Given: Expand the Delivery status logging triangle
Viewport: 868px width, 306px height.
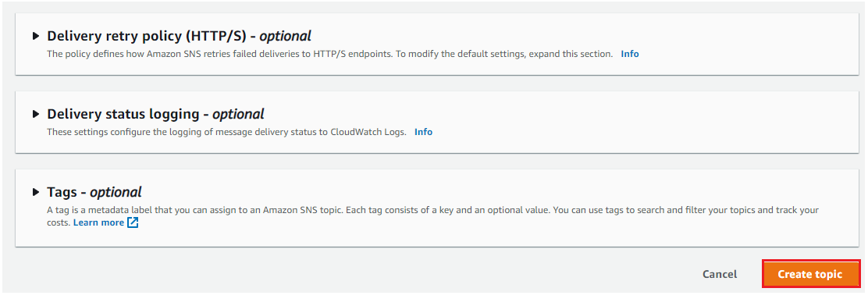Looking at the screenshot, I should tap(36, 114).
